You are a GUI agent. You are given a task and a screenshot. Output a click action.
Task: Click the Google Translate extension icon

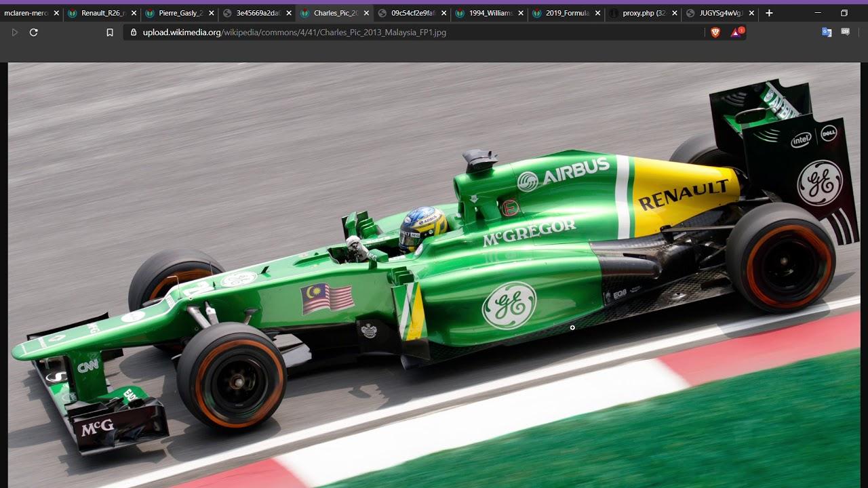827,32
